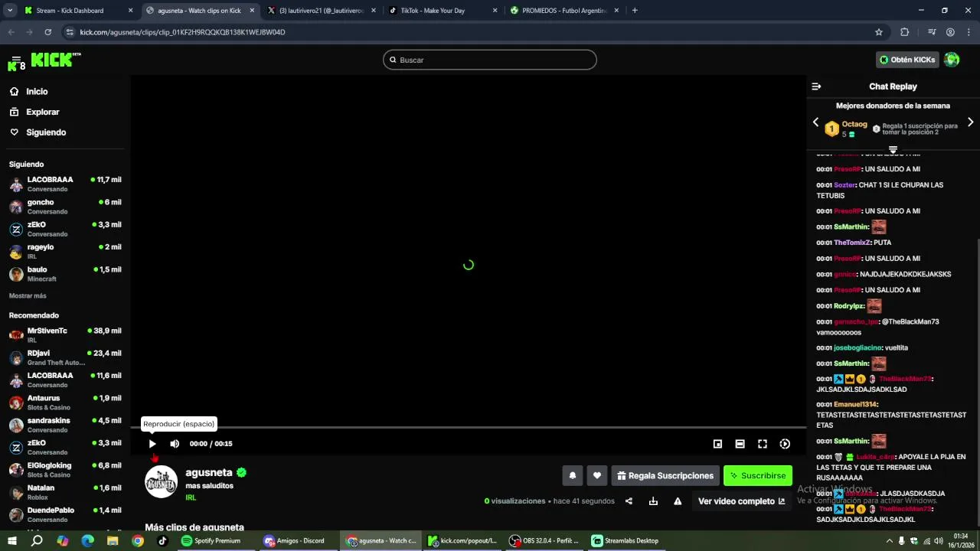This screenshot has height=551, width=980.
Task: Toggle follow heart for agusneta
Action: point(597,475)
